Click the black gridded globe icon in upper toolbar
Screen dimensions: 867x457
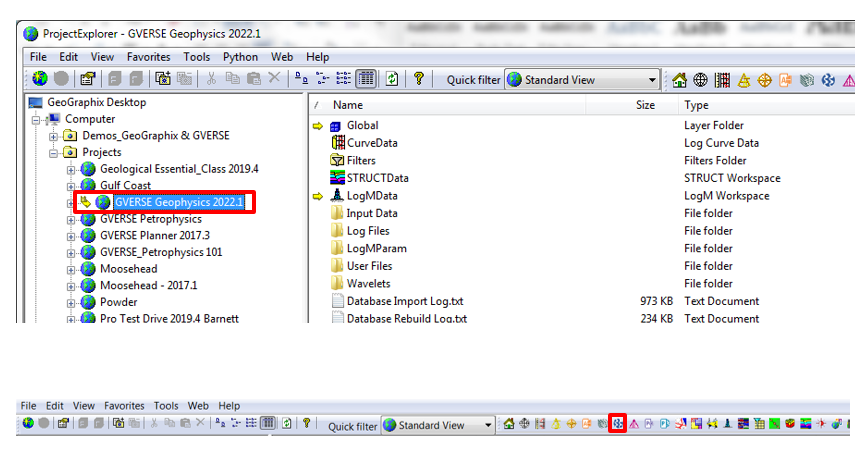tap(701, 80)
